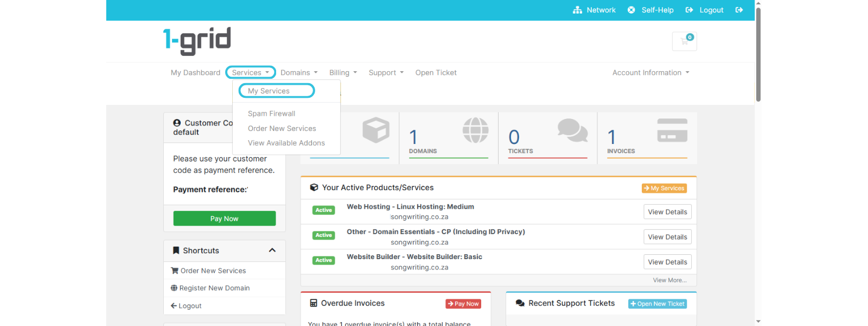Click the chat bubbles icon on Tickets tile
Screen dimensions: 868x326
click(572, 130)
